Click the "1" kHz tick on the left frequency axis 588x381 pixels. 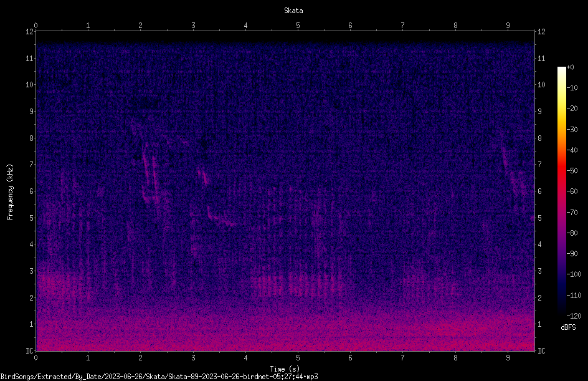point(32,324)
